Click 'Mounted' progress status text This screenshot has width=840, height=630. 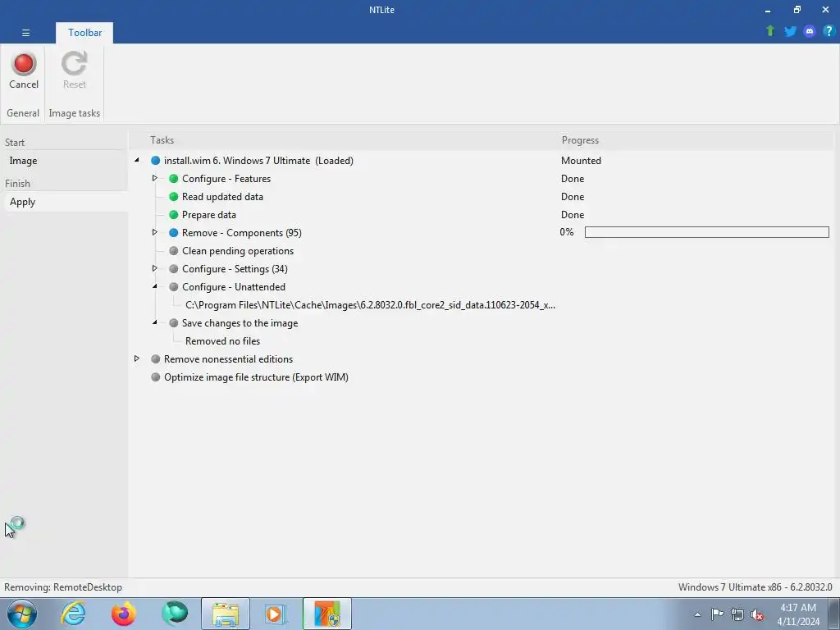(581, 161)
